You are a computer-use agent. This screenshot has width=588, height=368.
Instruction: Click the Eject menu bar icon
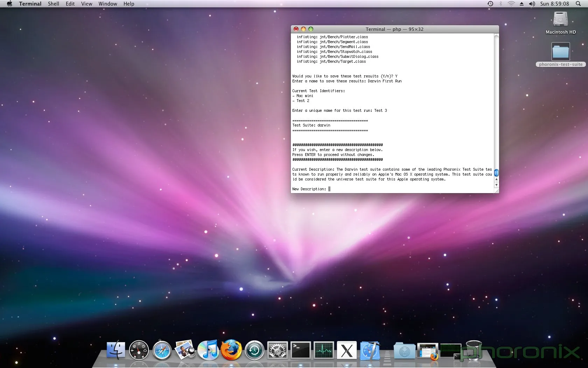point(521,4)
